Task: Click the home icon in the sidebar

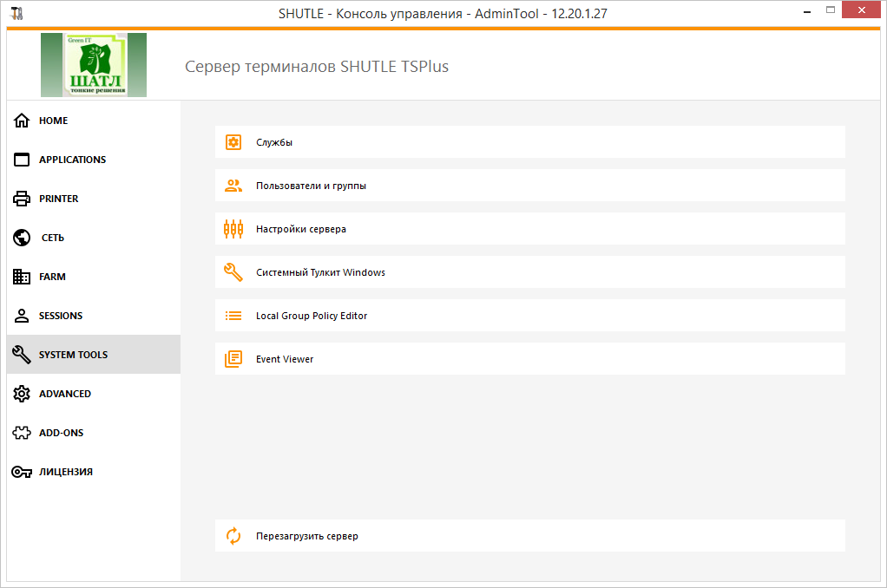Action: coord(21,120)
